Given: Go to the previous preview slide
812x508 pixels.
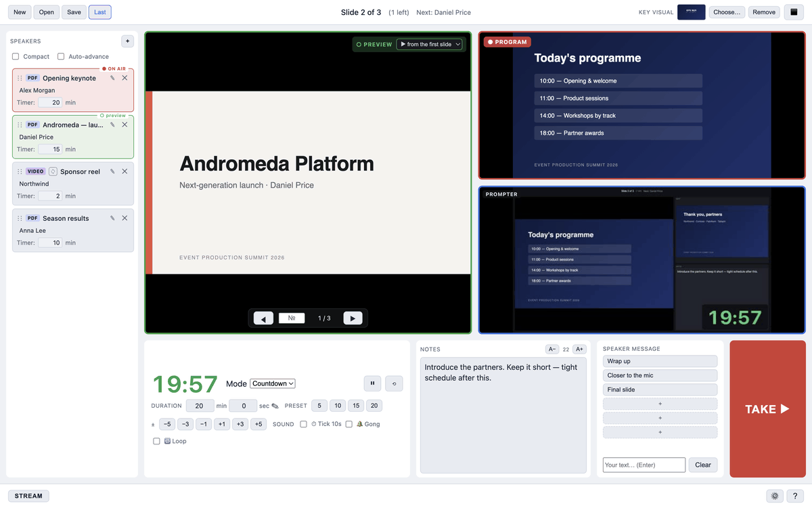Looking at the screenshot, I should coord(263,318).
